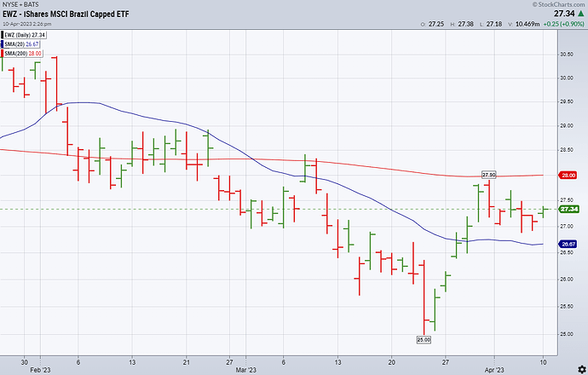The height and width of the screenshot is (375, 588).
Task: Click the open value 27.25
Action: click(436, 24)
